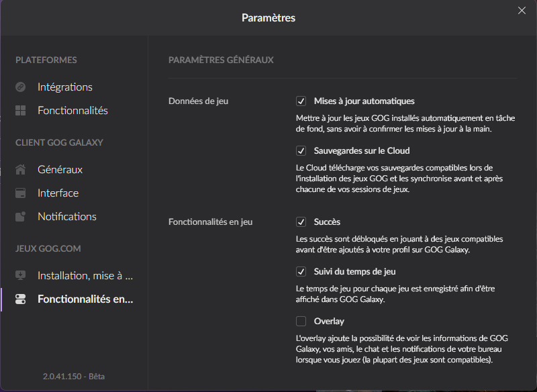Click version number 2.0.41.150 - Bêta

tap(74, 377)
